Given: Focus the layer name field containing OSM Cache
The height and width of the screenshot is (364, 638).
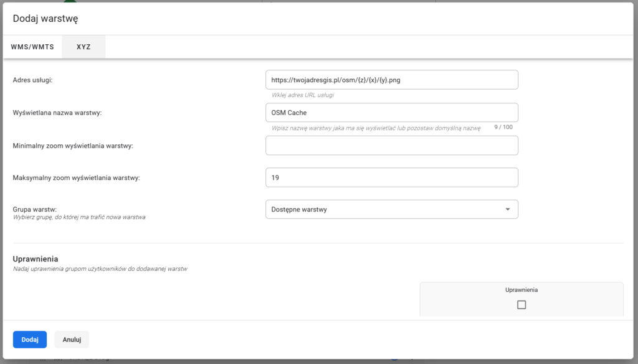Looking at the screenshot, I should (391, 113).
